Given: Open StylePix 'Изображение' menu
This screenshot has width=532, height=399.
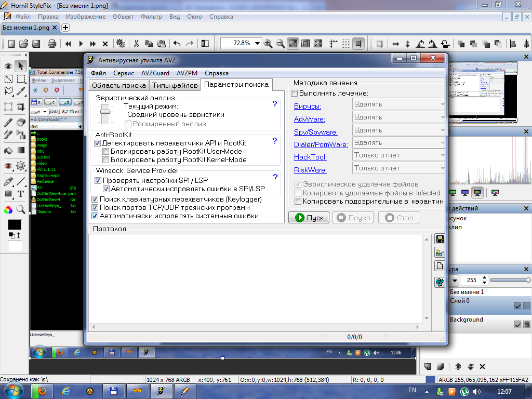Looking at the screenshot, I should click(x=86, y=17).
